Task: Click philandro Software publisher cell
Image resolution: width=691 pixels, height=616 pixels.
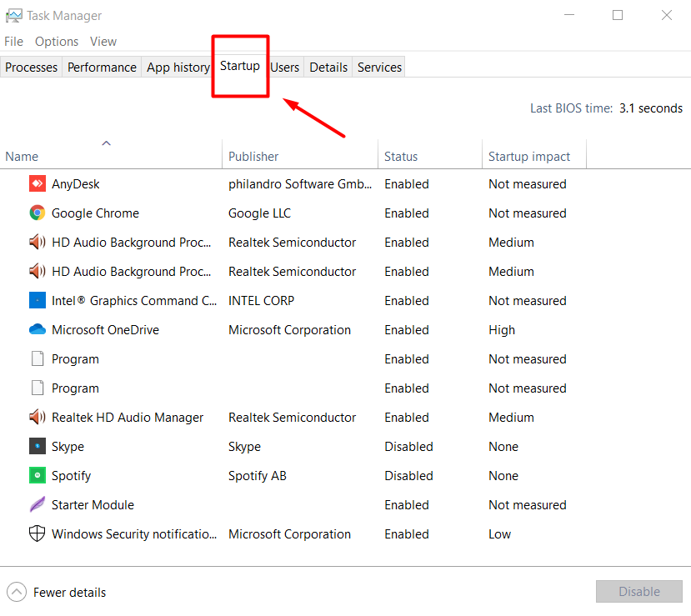Action: point(300,183)
